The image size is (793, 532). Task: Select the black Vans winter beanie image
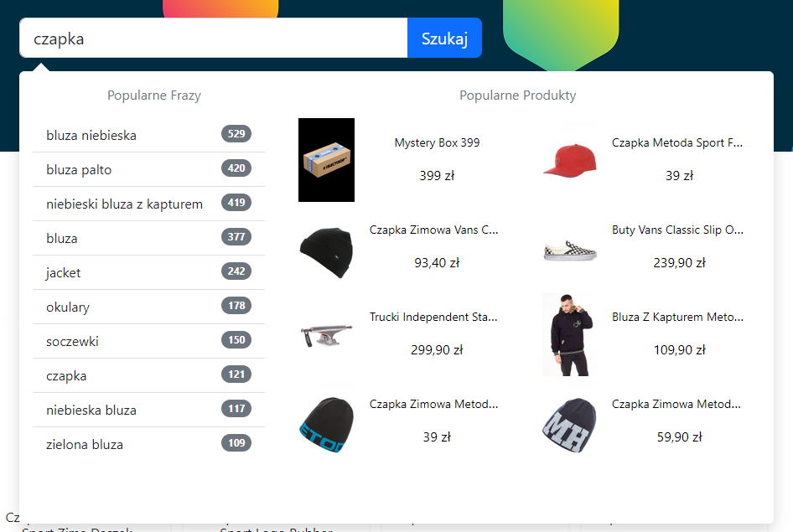(326, 253)
